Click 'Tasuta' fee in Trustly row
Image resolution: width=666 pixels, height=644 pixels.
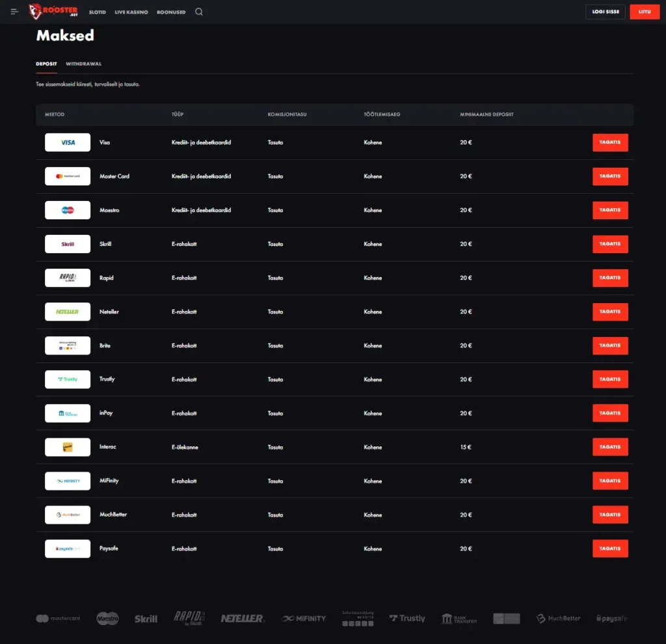pyautogui.click(x=275, y=380)
